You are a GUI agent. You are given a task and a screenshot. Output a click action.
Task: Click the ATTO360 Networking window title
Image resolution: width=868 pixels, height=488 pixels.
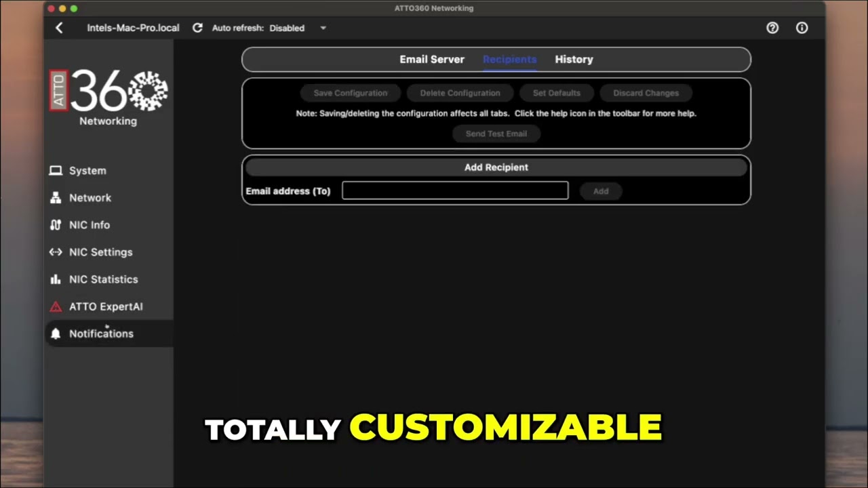pyautogui.click(x=434, y=8)
